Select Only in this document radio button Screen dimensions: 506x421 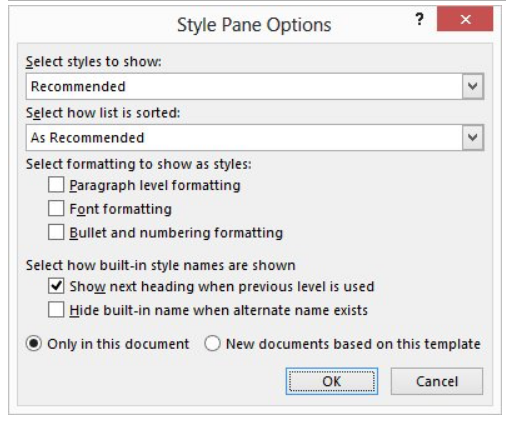34,344
